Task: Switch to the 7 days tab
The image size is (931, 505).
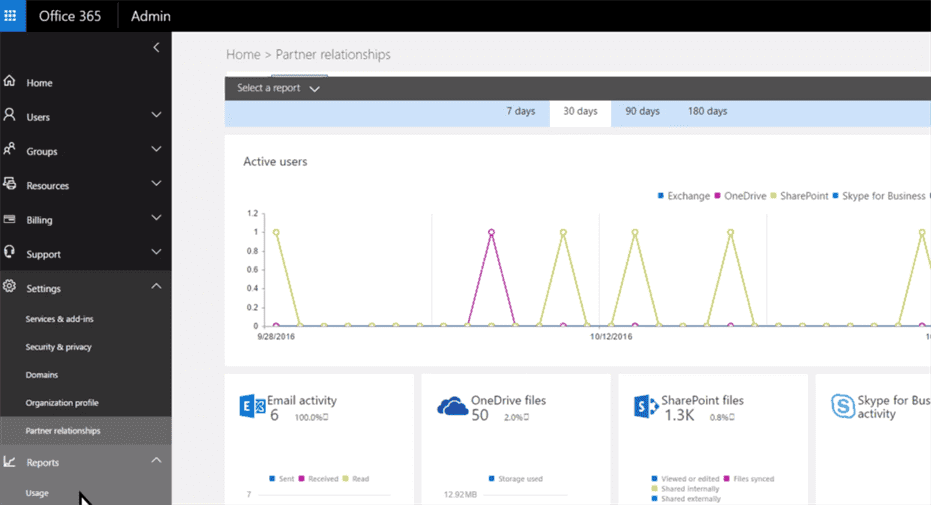Action: pos(521,112)
